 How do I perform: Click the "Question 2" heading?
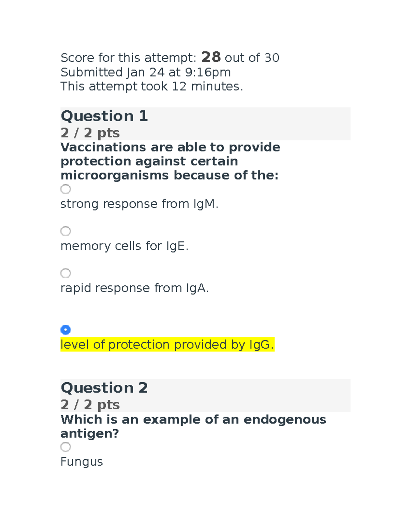coord(104,388)
